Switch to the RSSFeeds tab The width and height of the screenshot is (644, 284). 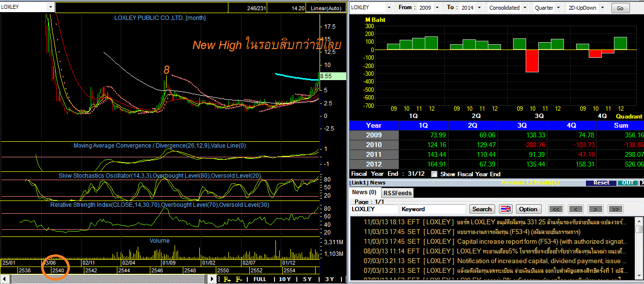(x=397, y=193)
